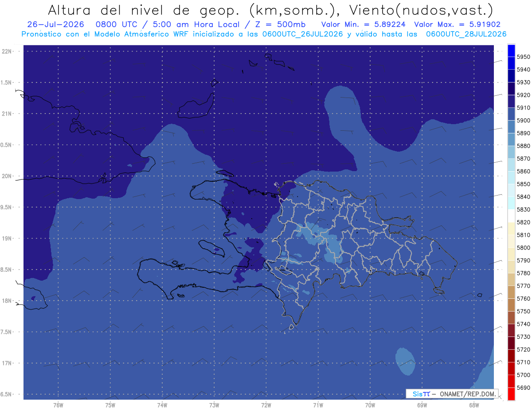Click the 5950 legend label
The height and width of the screenshot is (411, 532).
[523, 57]
